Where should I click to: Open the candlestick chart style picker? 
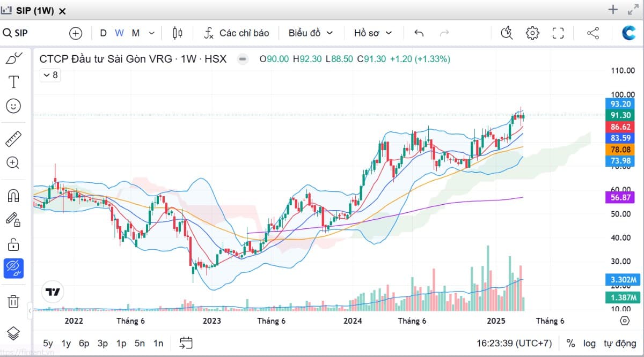tap(178, 33)
